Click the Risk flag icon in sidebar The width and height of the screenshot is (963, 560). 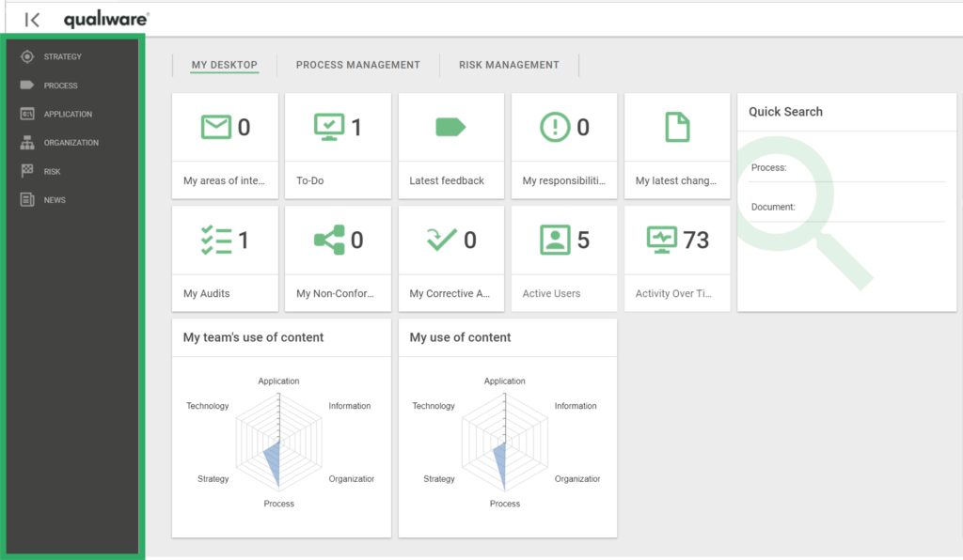(27, 172)
